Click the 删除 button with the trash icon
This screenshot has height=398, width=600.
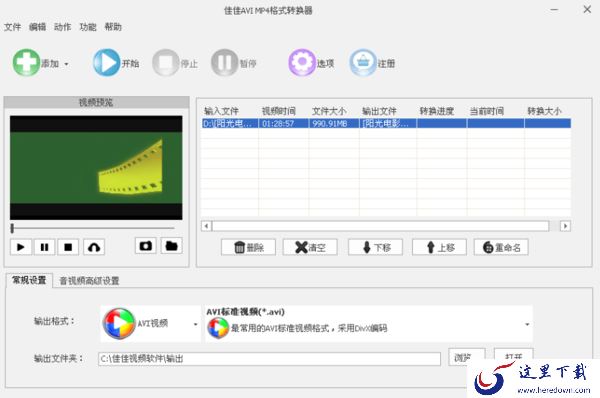248,248
